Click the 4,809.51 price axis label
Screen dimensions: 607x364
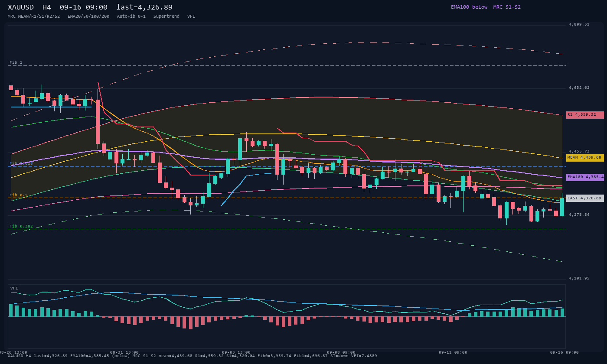click(x=579, y=24)
